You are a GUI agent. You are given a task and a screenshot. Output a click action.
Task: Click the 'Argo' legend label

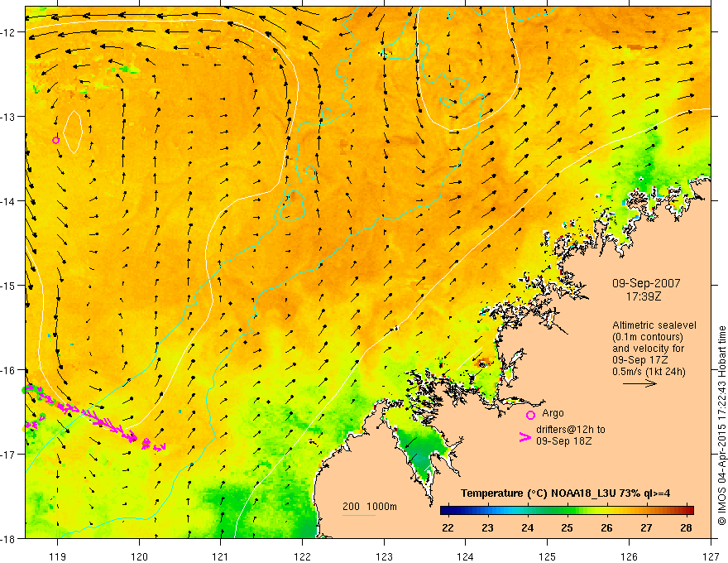pyautogui.click(x=553, y=413)
